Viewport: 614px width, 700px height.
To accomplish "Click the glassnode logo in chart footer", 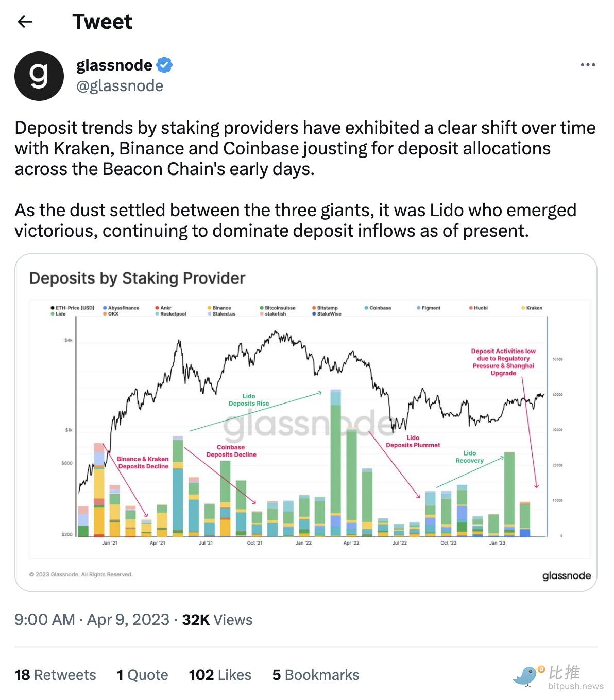I will [567, 575].
